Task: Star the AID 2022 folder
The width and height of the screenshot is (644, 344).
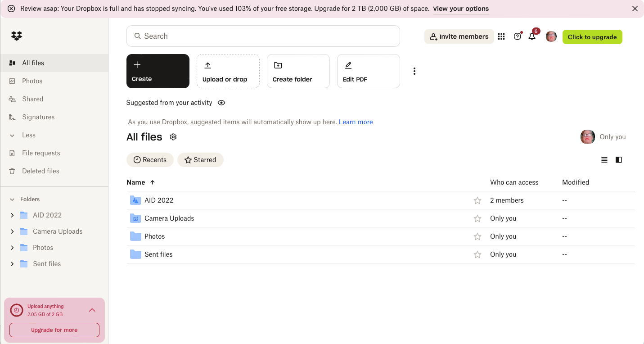Action: pyautogui.click(x=477, y=200)
